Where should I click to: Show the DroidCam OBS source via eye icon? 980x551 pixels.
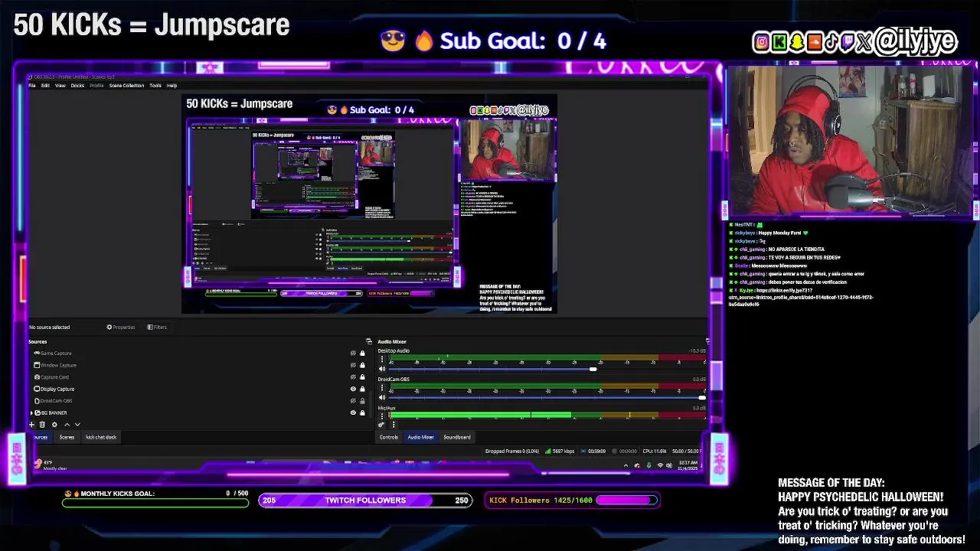point(353,401)
